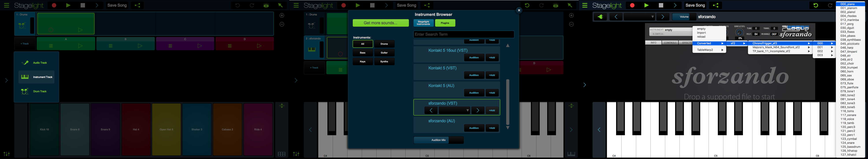Open the share icon in the left window
868x159 pixels.
click(x=137, y=5)
